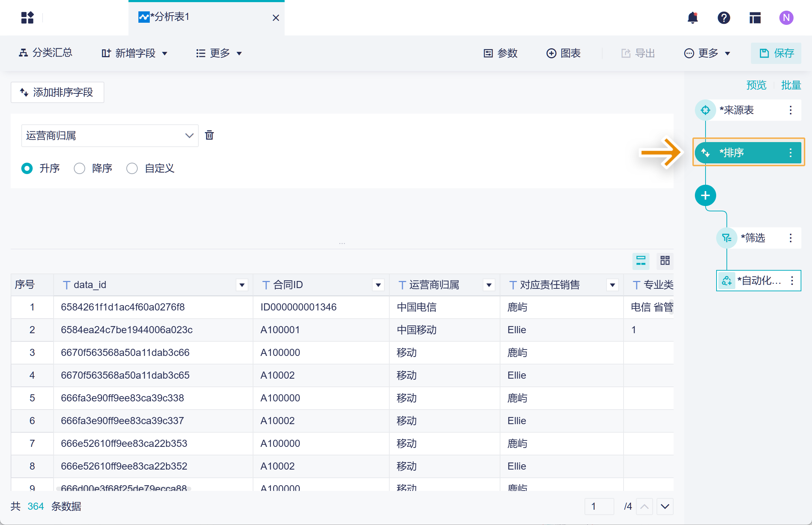812x525 pixels.
Task: Click the 专业类 column header
Action: click(648, 285)
